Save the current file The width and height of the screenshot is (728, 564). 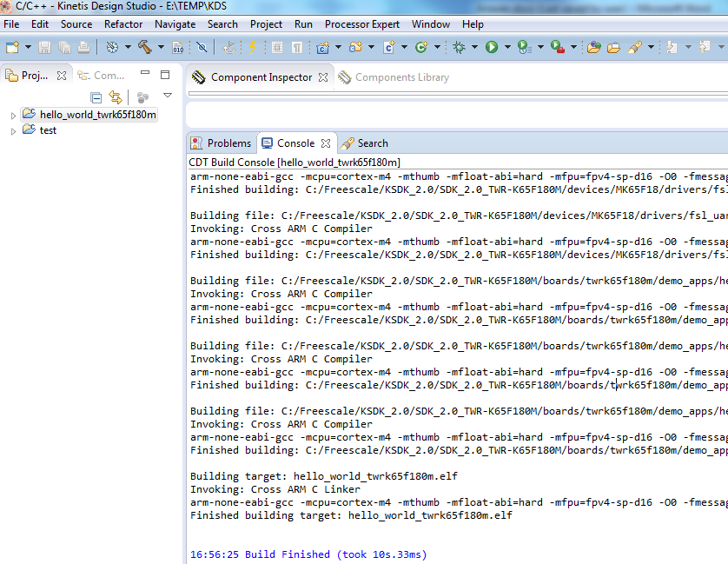tap(43, 47)
